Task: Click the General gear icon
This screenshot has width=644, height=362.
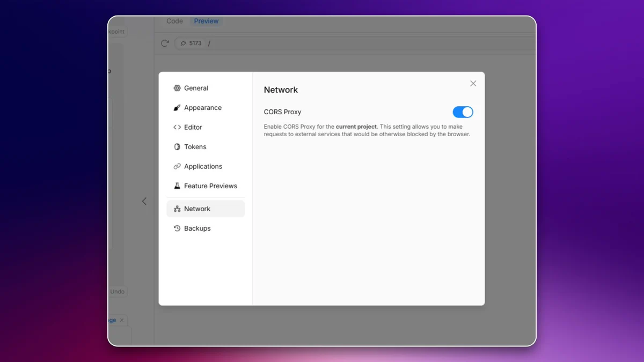Action: pos(177,88)
